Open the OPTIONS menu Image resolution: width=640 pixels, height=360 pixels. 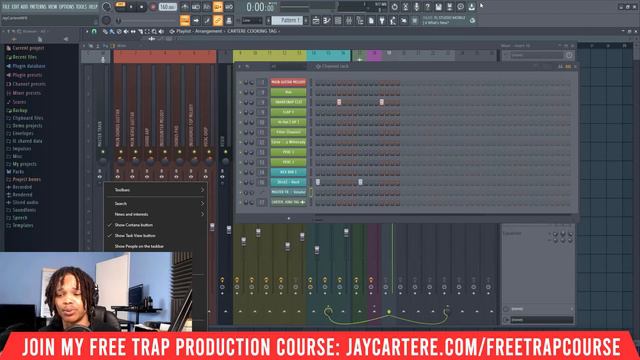coord(67,7)
